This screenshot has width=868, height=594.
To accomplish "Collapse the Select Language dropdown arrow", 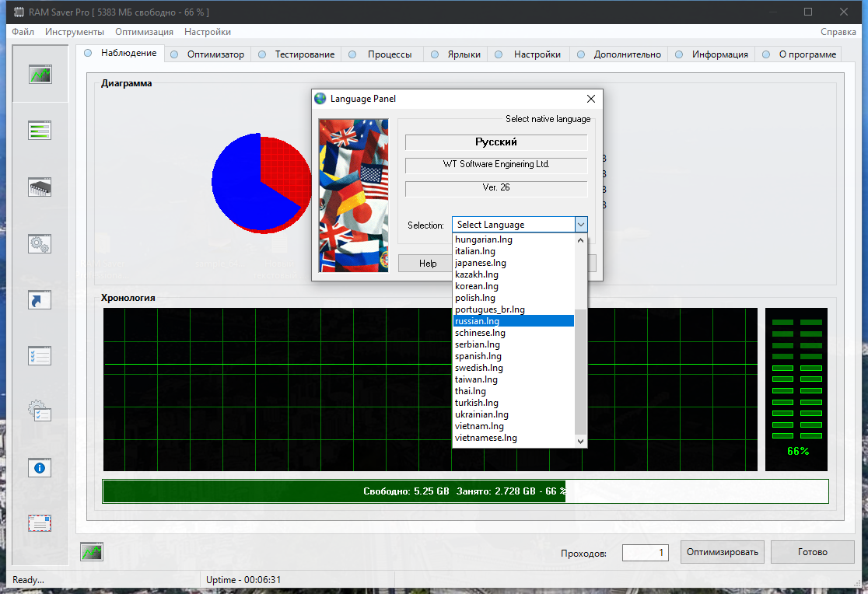I will tap(580, 225).
